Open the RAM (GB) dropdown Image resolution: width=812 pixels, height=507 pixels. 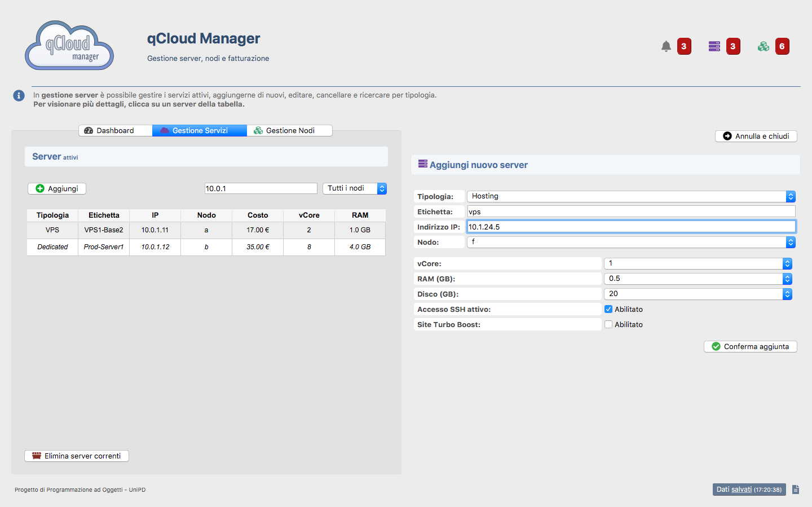(698, 279)
